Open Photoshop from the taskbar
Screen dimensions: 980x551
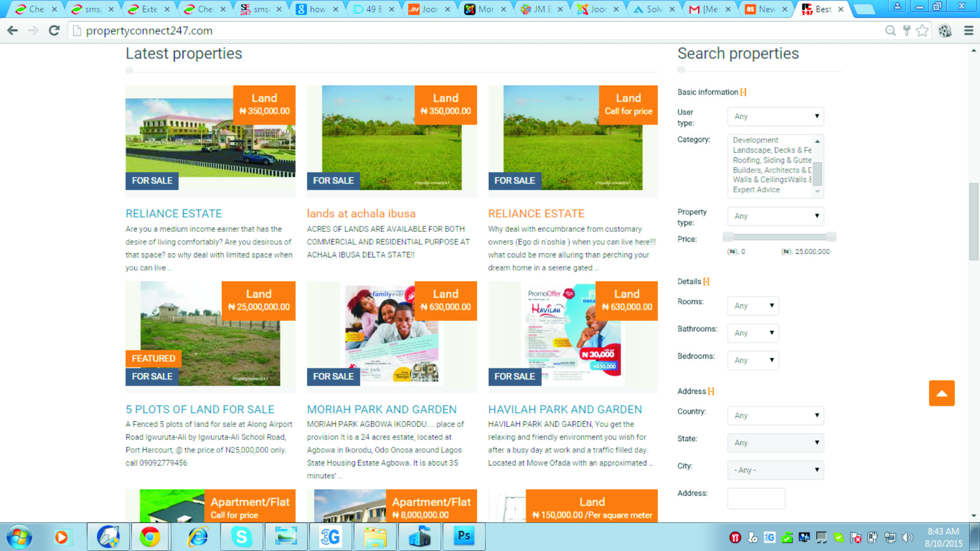coord(464,536)
